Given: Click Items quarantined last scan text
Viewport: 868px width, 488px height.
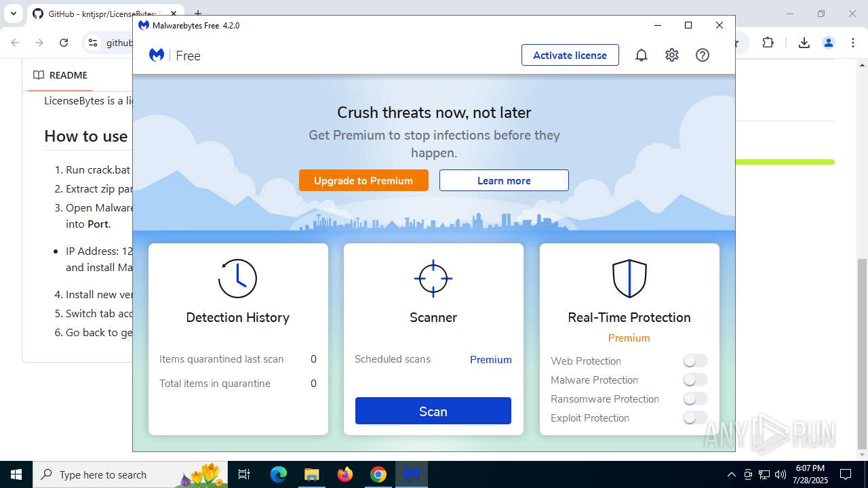Looking at the screenshot, I should pyautogui.click(x=222, y=359).
